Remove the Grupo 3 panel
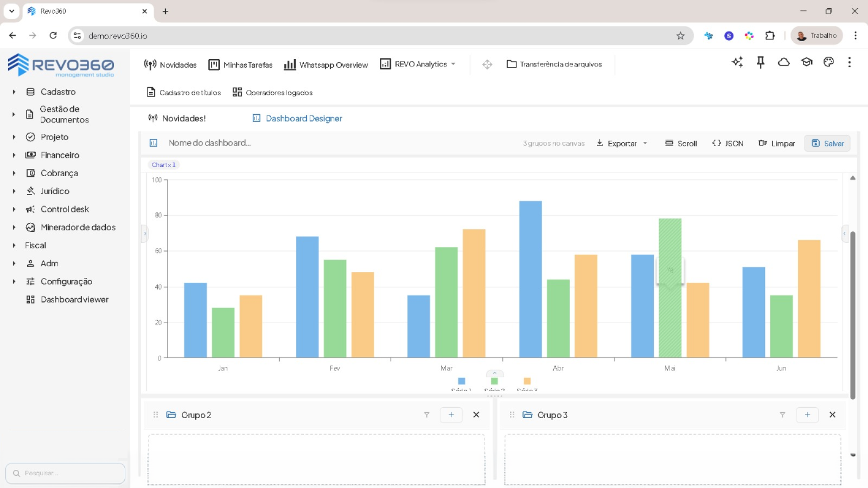This screenshot has height=488, width=868. click(832, 415)
